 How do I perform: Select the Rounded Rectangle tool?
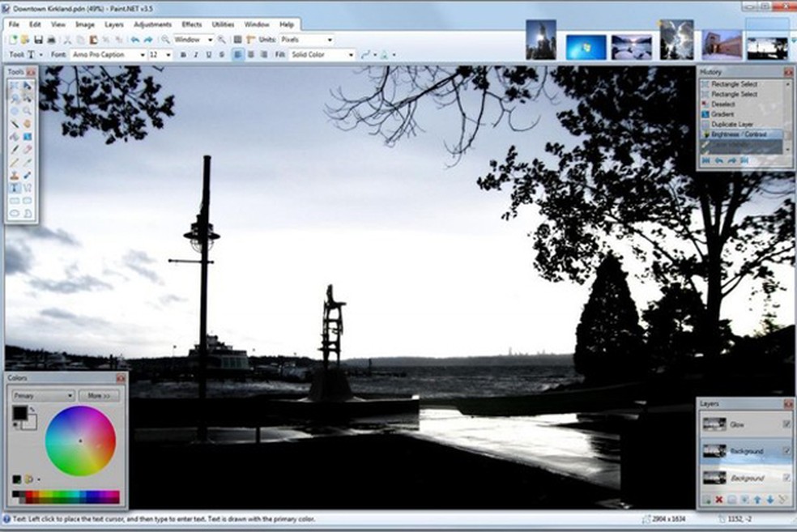click(27, 201)
